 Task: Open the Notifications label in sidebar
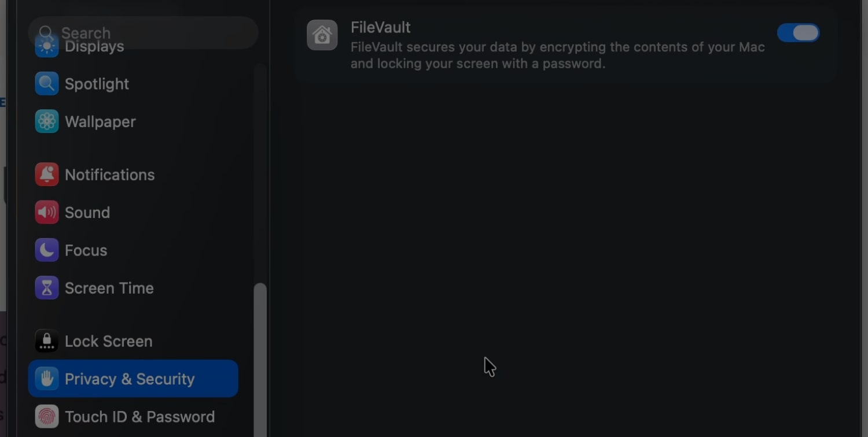coord(110,175)
